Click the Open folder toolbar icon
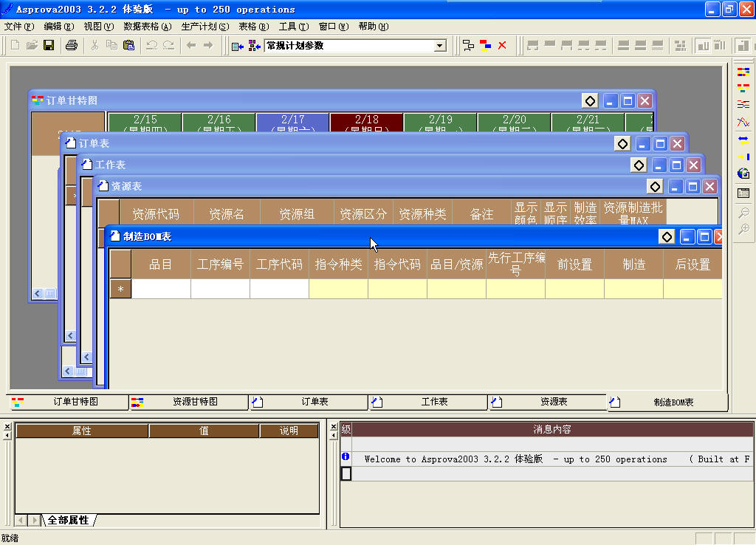 click(x=32, y=45)
